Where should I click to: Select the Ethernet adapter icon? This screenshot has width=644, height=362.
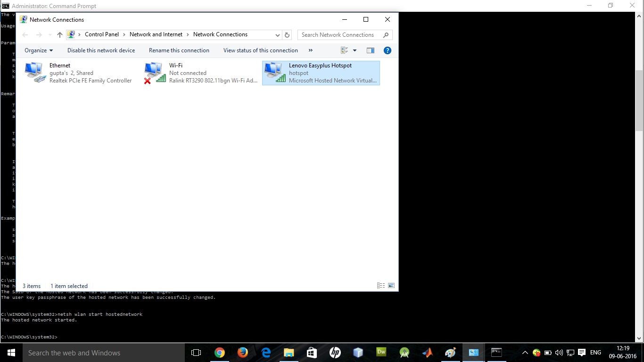click(33, 72)
